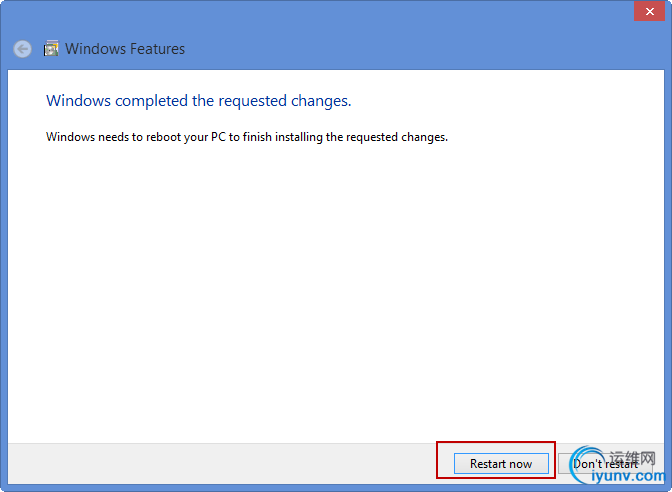This screenshot has width=672, height=492.
Task: Click the Windows Features title icon
Action: (x=51, y=48)
